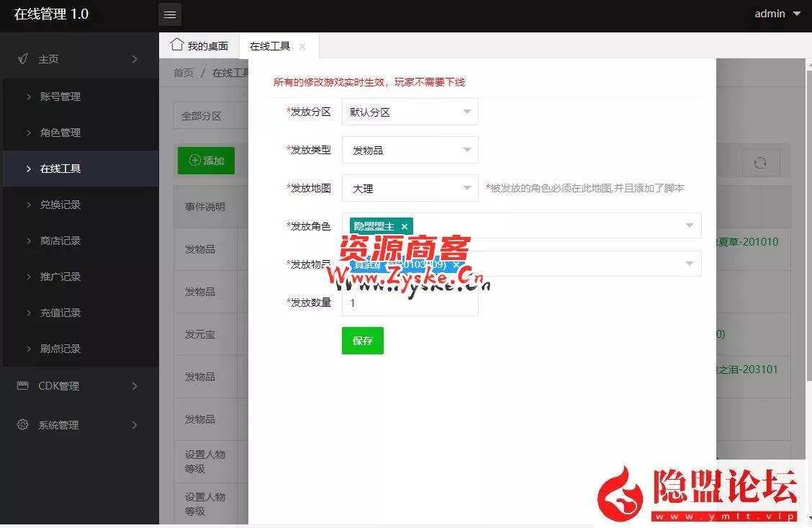Open 兑换记录 in the sidebar

(60, 205)
